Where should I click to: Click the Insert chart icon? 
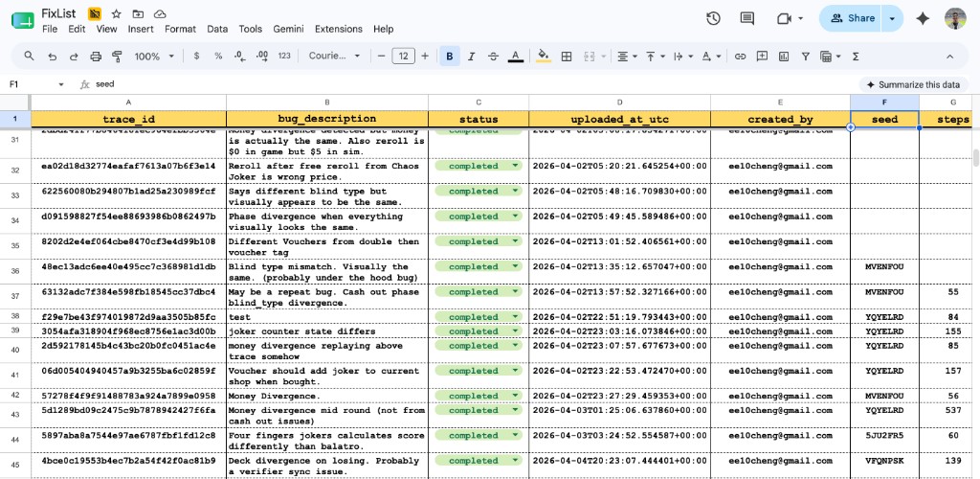[784, 57]
